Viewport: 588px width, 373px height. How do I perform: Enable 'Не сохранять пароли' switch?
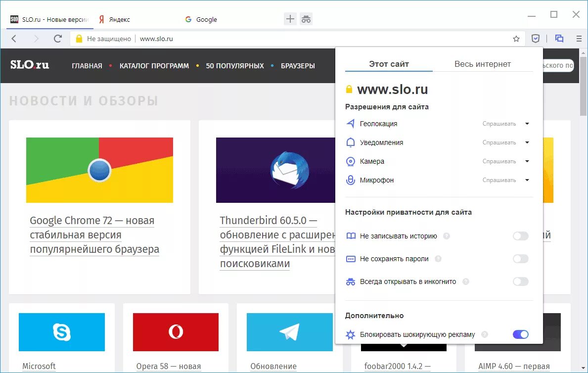pyautogui.click(x=521, y=259)
